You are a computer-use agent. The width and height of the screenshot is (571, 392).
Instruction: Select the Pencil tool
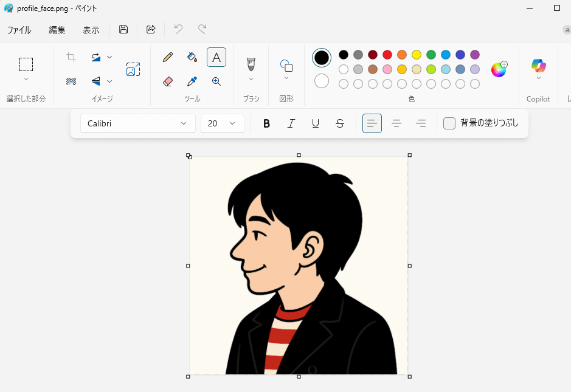click(167, 57)
